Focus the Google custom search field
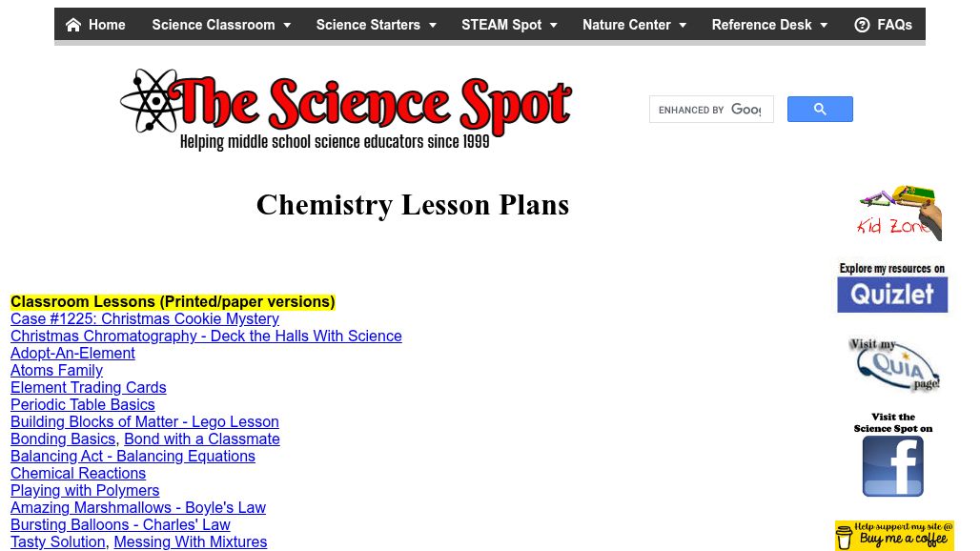This screenshot has width=980, height=551. coord(710,110)
